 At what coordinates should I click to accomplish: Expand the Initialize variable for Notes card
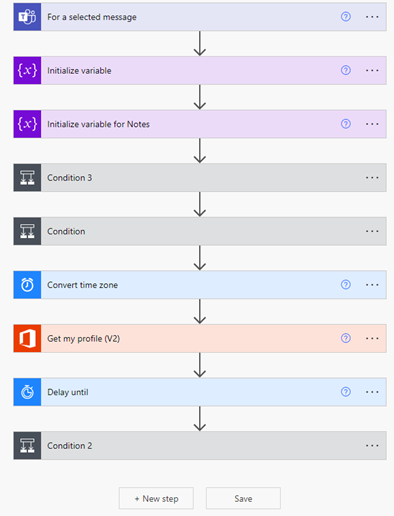click(x=200, y=124)
